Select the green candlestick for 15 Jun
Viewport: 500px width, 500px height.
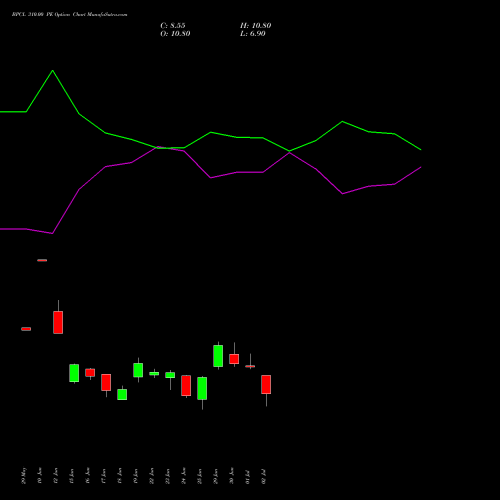pos(74,373)
